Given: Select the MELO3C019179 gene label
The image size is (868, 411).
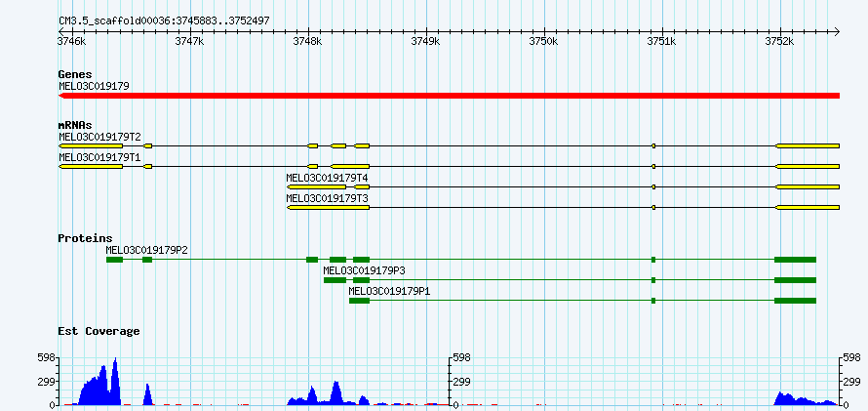Looking at the screenshot, I should [94, 86].
